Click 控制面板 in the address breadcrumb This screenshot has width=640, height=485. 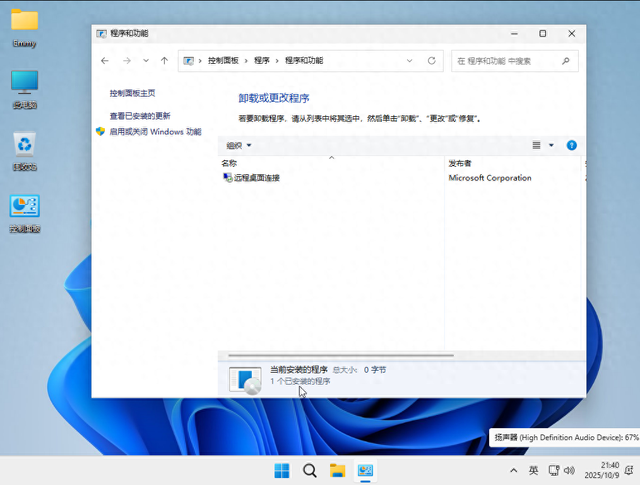tap(223, 61)
